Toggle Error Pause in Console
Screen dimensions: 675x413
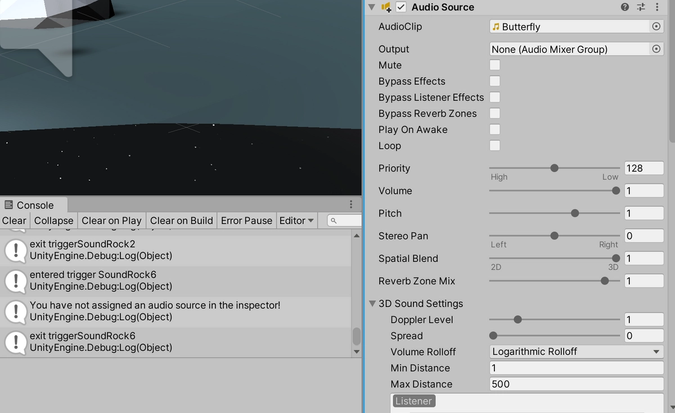coord(247,220)
